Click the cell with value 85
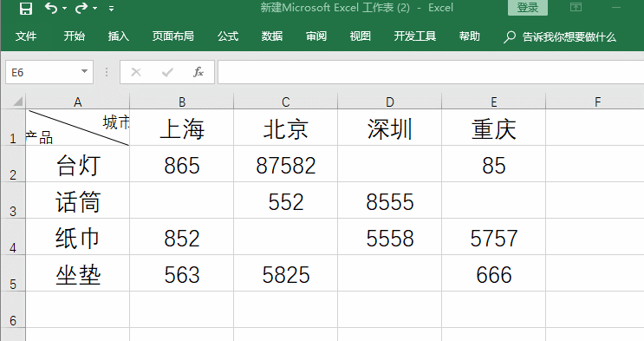The width and height of the screenshot is (644, 341). pos(494,164)
